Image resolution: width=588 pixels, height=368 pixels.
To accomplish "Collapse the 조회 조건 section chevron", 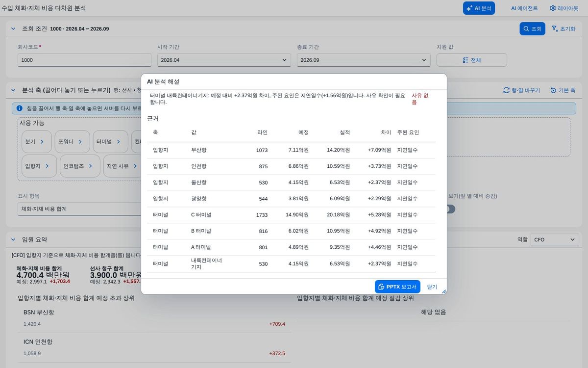I will click(13, 29).
